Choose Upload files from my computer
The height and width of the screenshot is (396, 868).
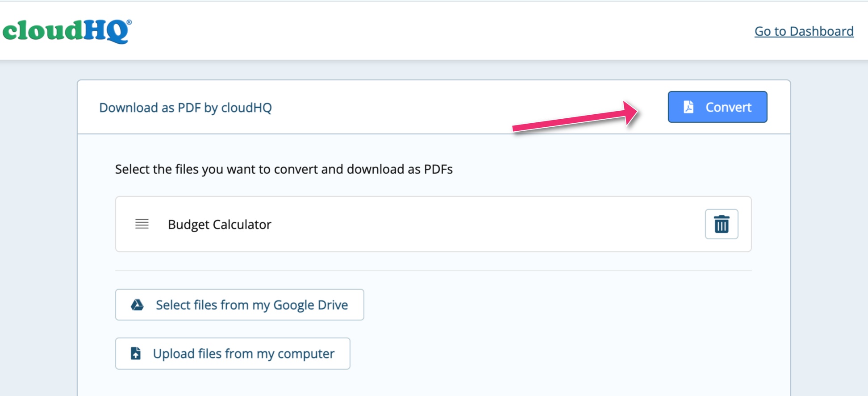(243, 354)
